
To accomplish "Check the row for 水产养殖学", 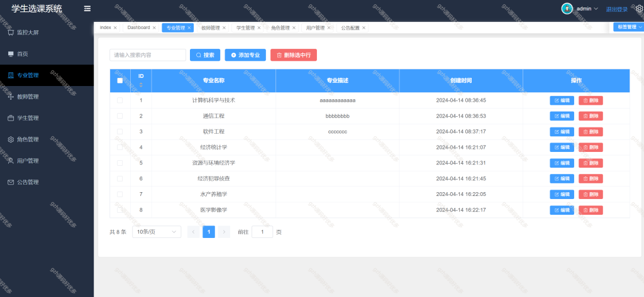I will click(120, 194).
